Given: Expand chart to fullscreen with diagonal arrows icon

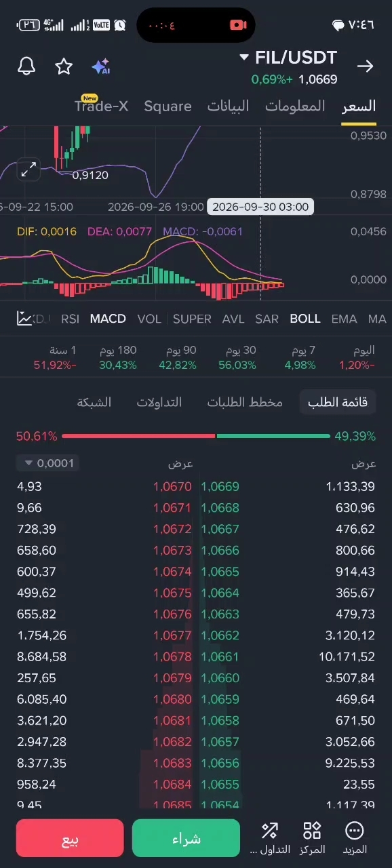Looking at the screenshot, I should (28, 170).
